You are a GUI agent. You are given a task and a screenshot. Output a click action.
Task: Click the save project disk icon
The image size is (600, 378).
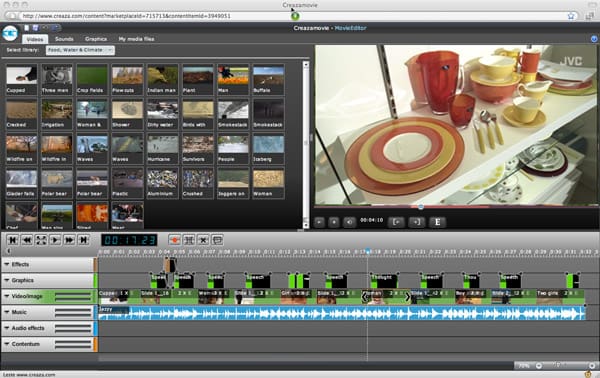tap(35, 28)
